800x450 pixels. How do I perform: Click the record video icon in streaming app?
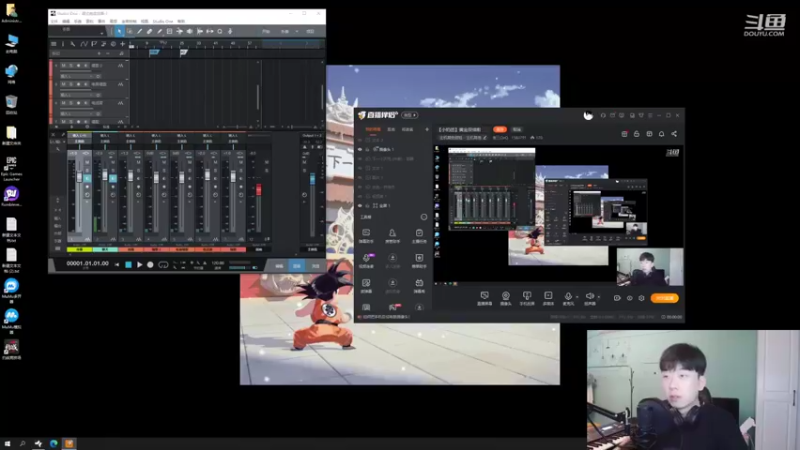(617, 298)
